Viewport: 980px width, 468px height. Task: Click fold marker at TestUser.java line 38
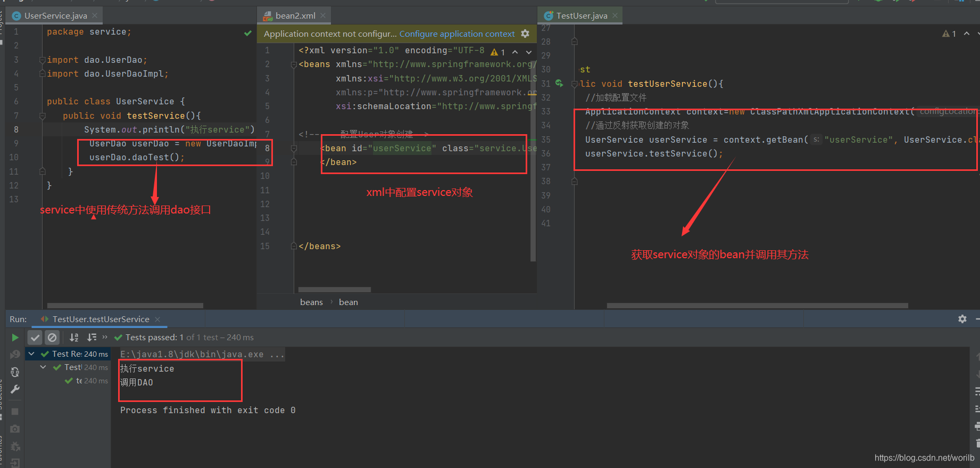pos(574,181)
